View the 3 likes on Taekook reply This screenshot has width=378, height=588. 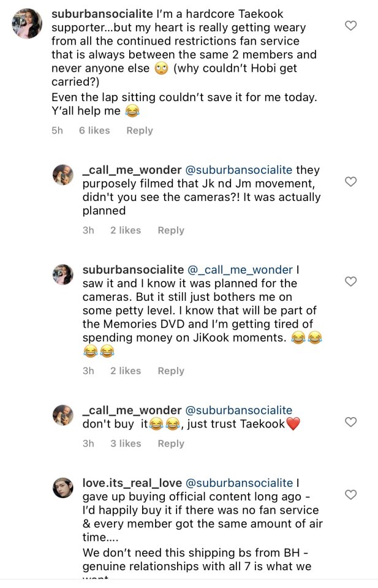pos(126,443)
